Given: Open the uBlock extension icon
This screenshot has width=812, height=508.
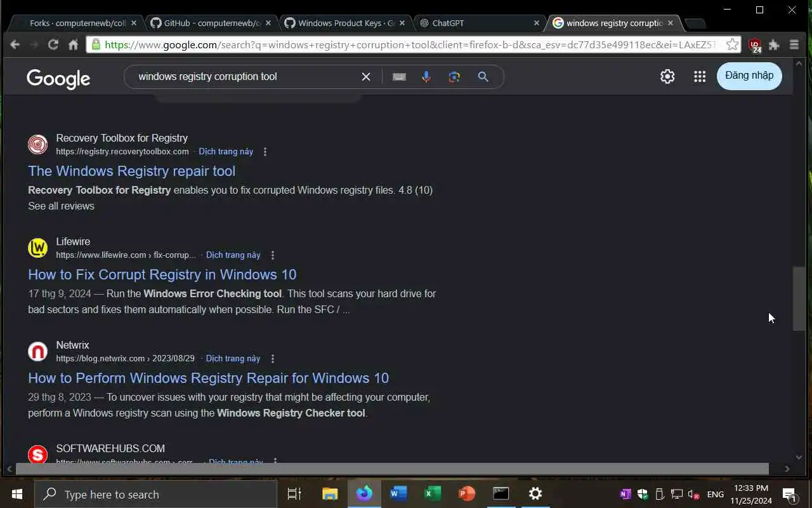Looking at the screenshot, I should (754, 45).
